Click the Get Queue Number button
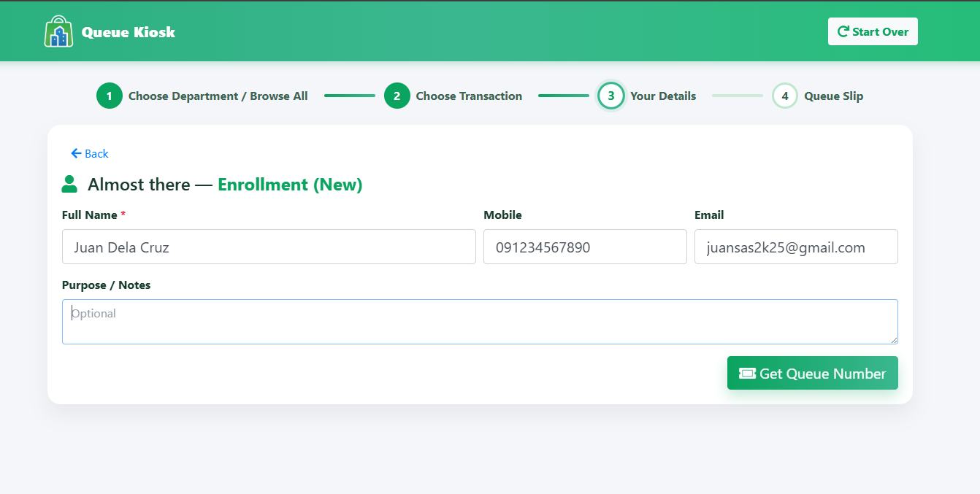The width and height of the screenshot is (980, 494). [813, 373]
